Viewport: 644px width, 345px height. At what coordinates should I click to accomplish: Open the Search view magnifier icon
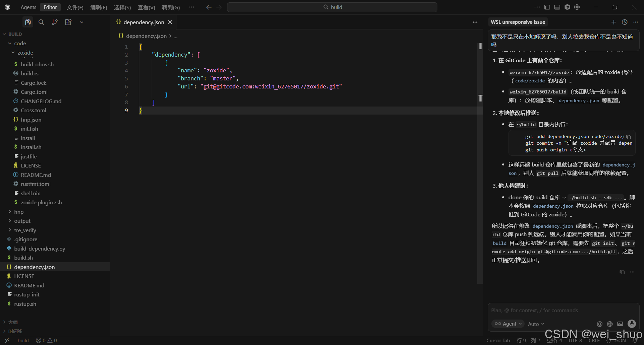[41, 22]
